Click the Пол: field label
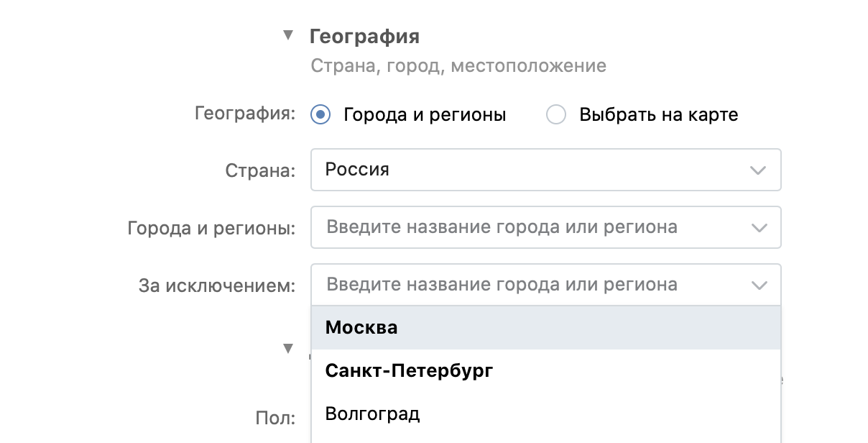Image resolution: width=868 pixels, height=443 pixels. [275, 418]
